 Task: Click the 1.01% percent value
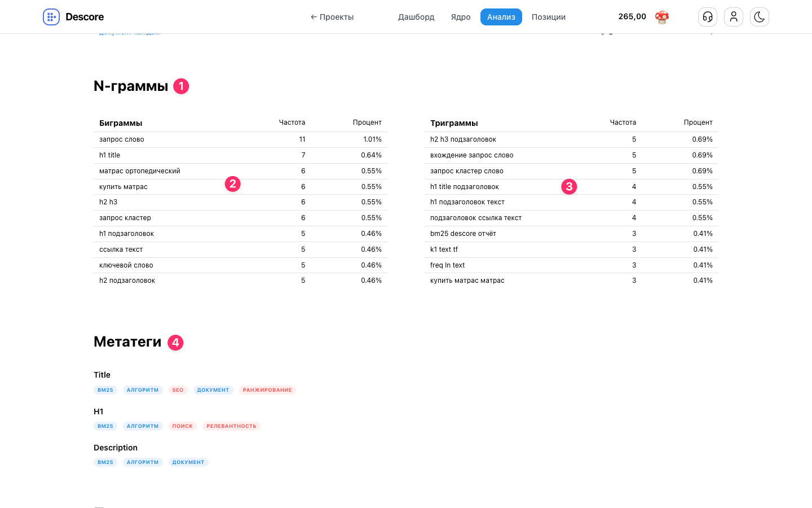[x=372, y=139]
